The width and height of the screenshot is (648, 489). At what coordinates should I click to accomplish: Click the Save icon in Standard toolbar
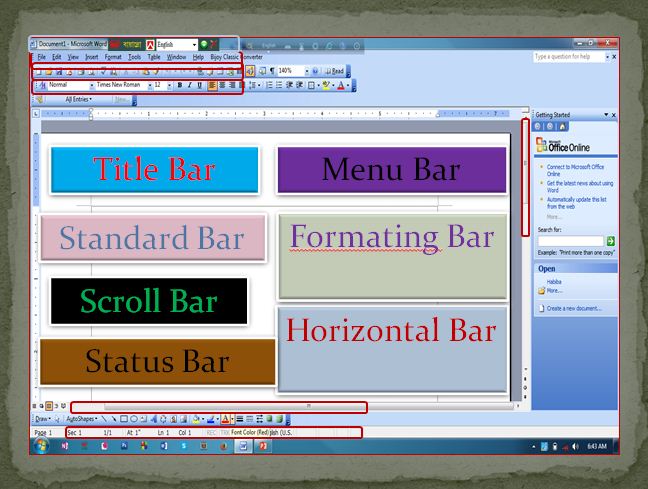[59, 72]
